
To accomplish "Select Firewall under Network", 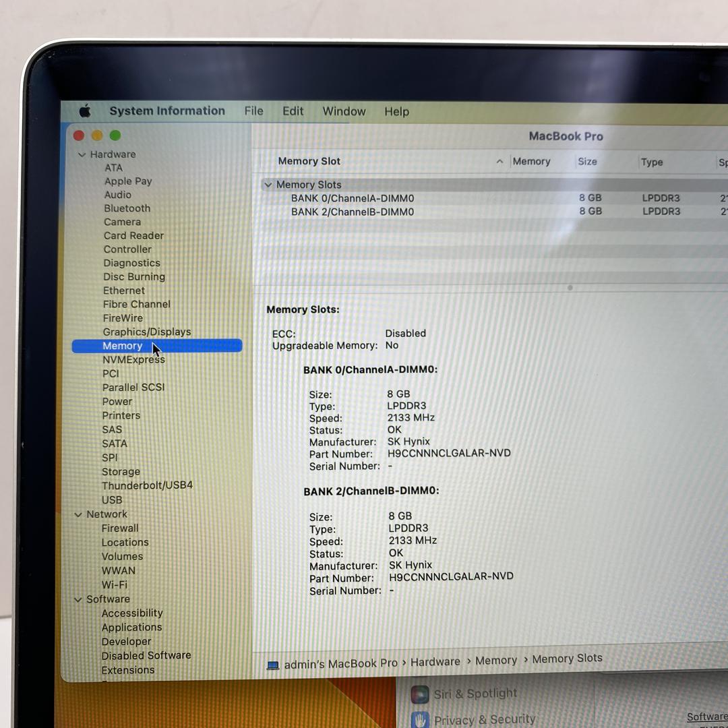I will pyautogui.click(x=120, y=528).
